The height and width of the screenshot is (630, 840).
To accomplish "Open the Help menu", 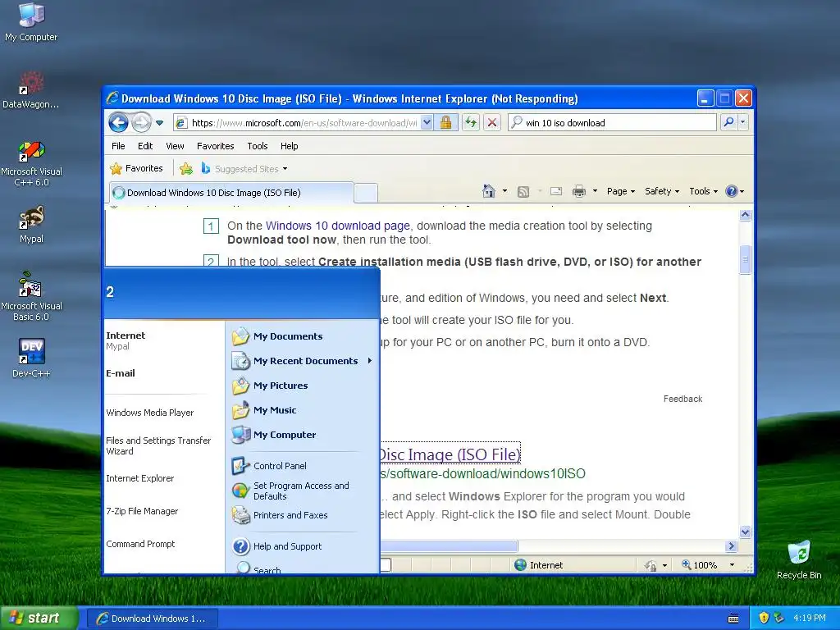I will tap(290, 146).
